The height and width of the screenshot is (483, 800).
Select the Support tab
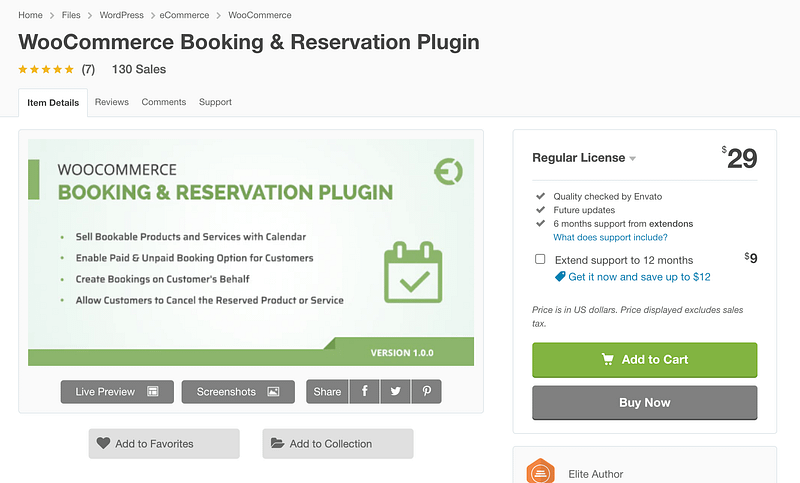(215, 102)
